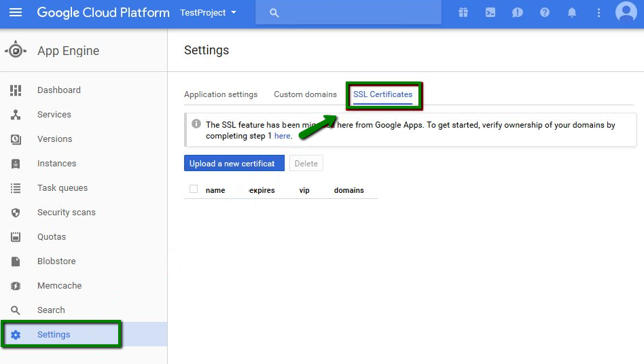Viewport: 644px width, 364px height.
Task: Focus the top search input field
Action: click(x=348, y=13)
